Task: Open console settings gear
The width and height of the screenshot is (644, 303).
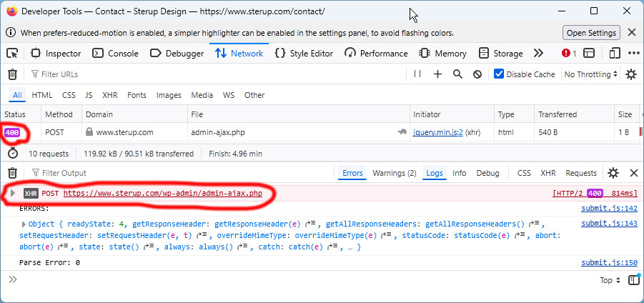Action: click(613, 173)
